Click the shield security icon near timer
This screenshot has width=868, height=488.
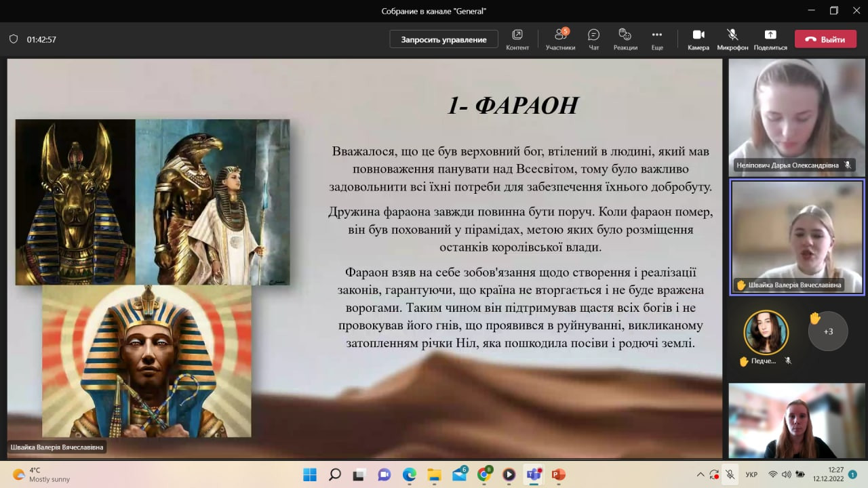pyautogui.click(x=14, y=39)
